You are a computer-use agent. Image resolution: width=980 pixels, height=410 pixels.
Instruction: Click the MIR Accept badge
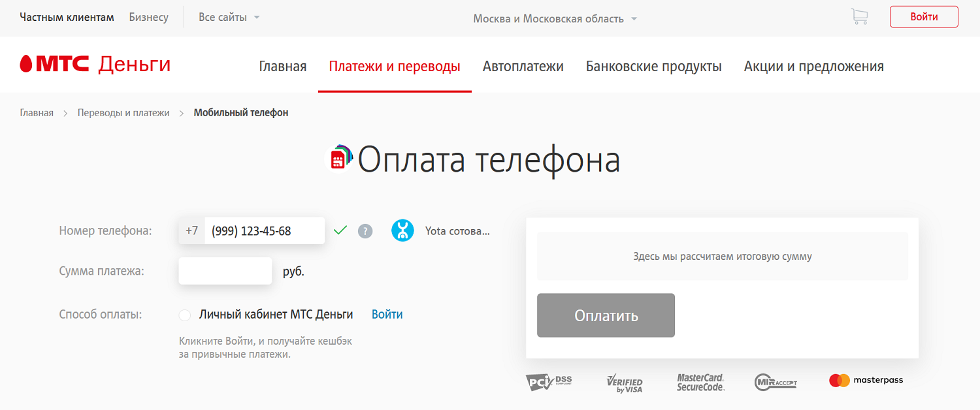click(x=776, y=382)
